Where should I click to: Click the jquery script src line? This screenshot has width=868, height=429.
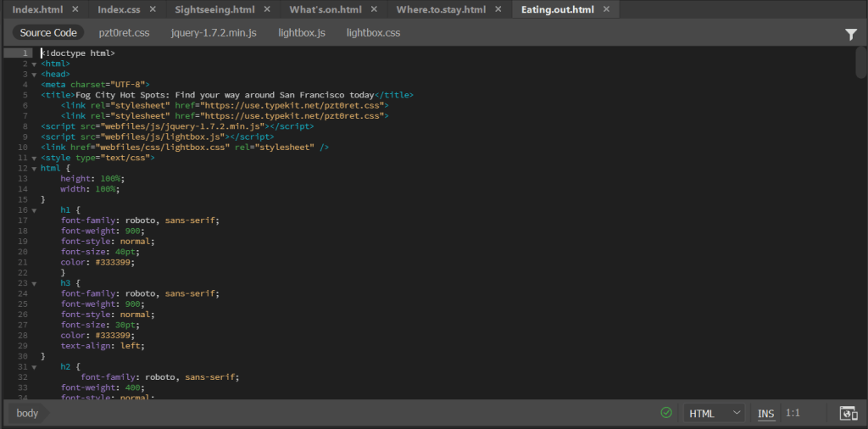coord(177,126)
